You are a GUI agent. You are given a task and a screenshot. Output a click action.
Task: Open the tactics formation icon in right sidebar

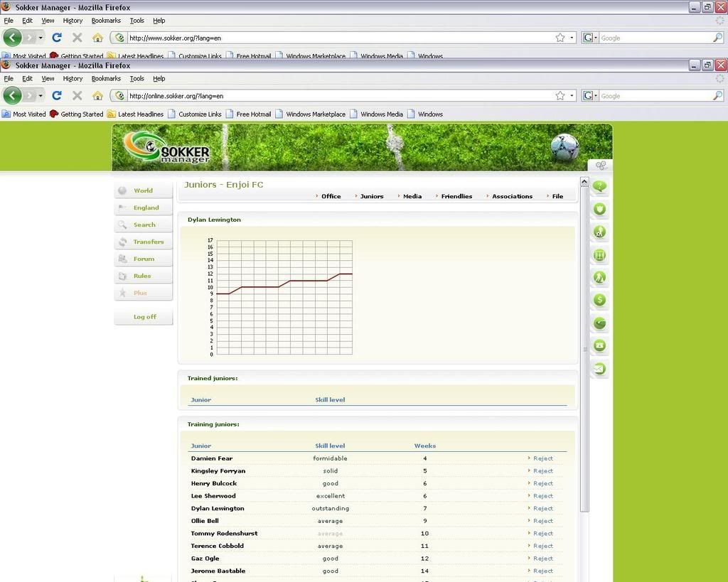[599, 254]
